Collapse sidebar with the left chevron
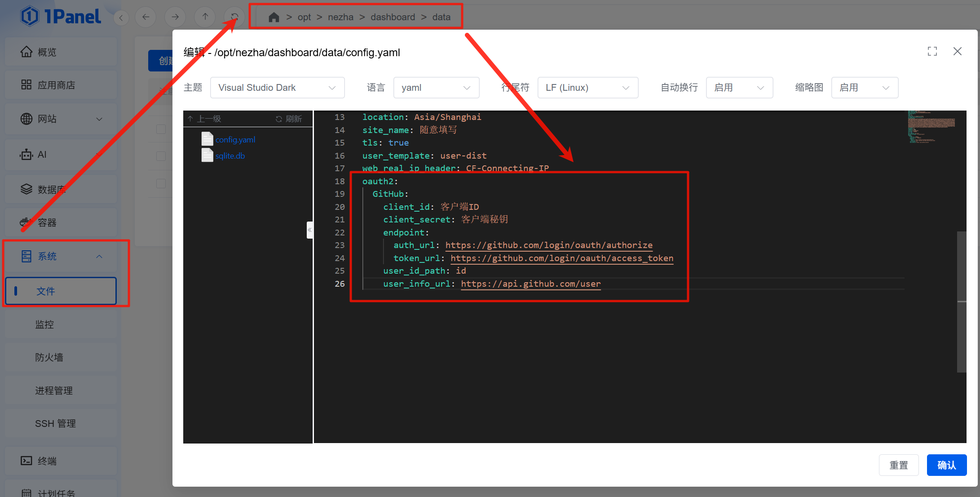980x497 pixels. coord(121,18)
